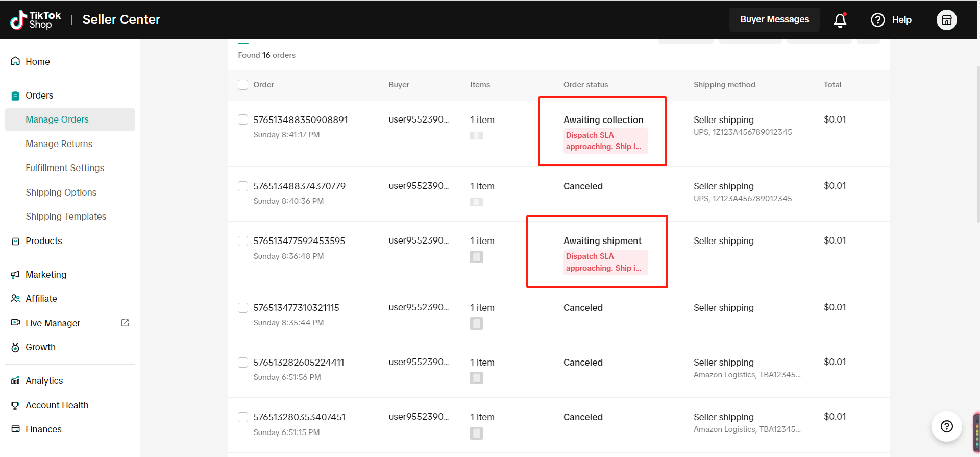Image resolution: width=980 pixels, height=457 pixels.
Task: Expand the Products sidebar menu
Action: point(43,241)
